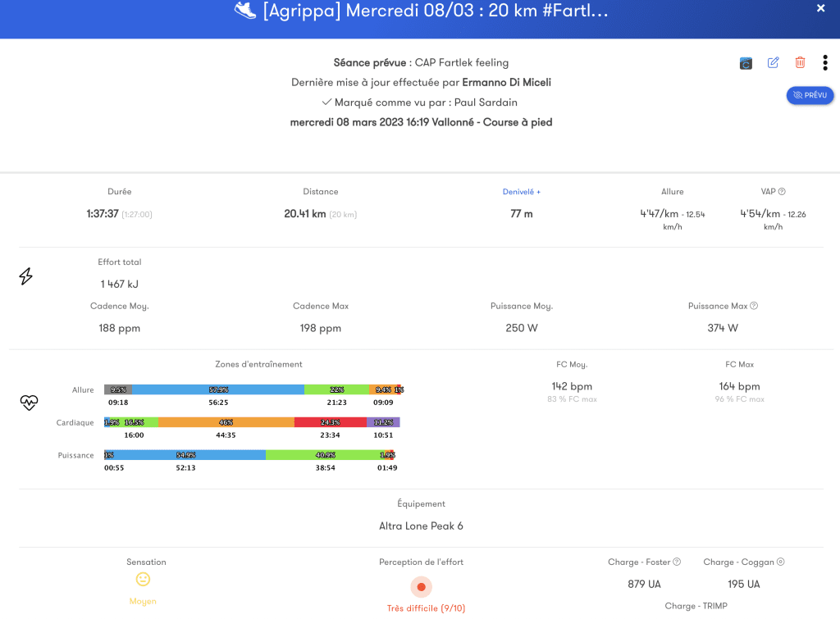Screen dimensions: 840x619
Task: Click the Charge - Coggan help icon
Action: [781, 562]
